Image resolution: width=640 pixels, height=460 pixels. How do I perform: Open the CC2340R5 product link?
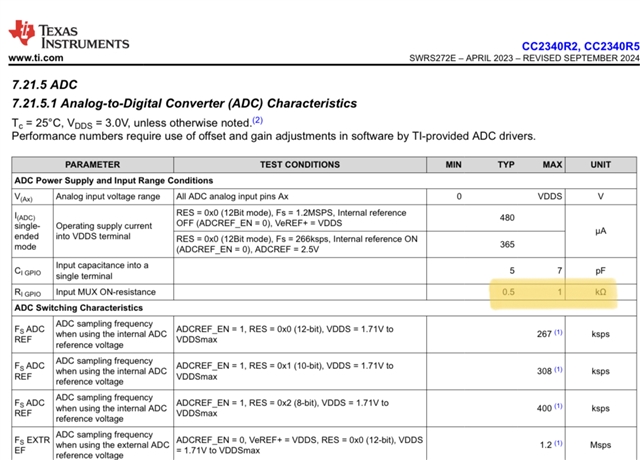[611, 46]
